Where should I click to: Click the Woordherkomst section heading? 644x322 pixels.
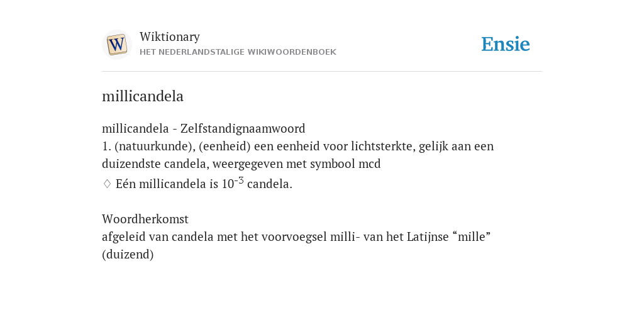145,219
